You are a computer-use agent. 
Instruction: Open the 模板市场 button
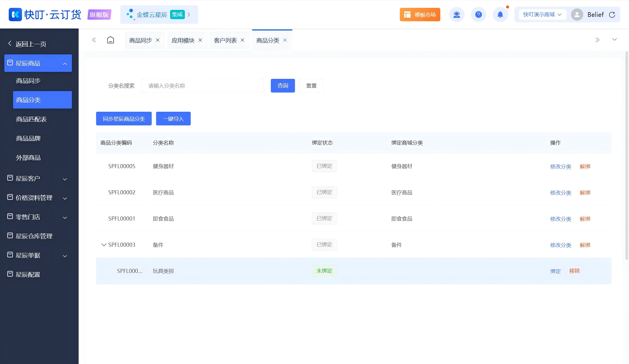pyautogui.click(x=420, y=15)
